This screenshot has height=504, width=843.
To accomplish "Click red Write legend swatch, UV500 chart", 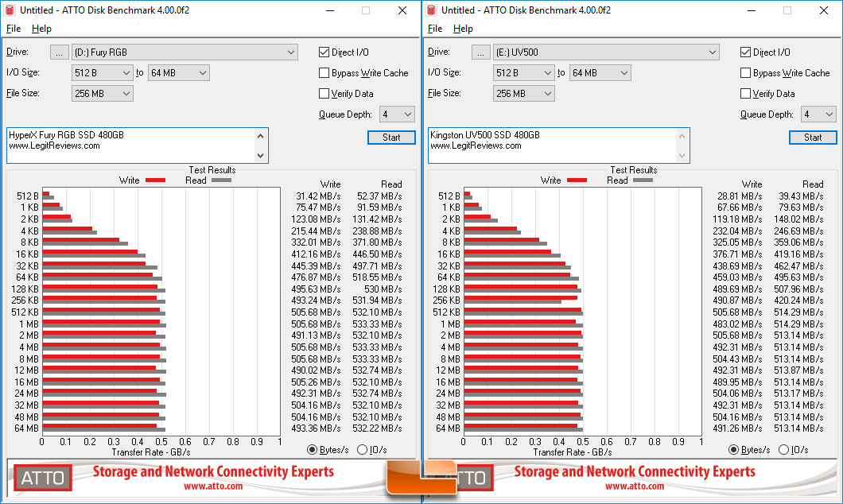I will coord(577,180).
